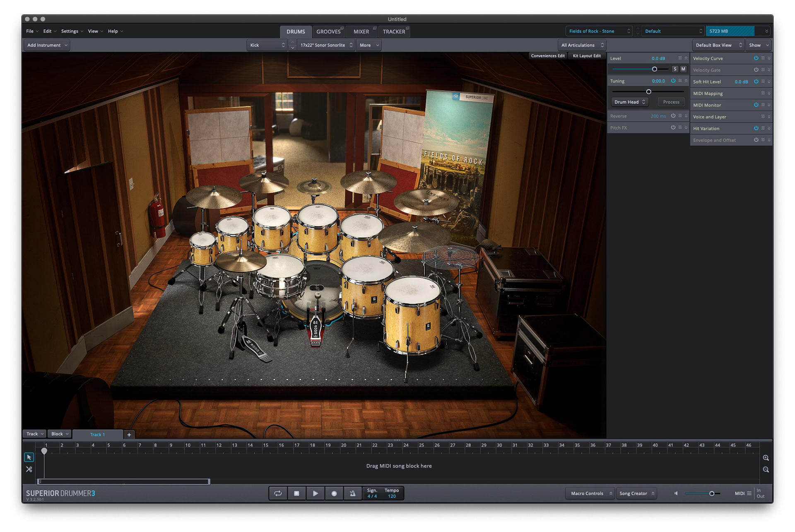The image size is (795, 532).
Task: Expand the Voice and Layer section
Action: pyautogui.click(x=769, y=117)
